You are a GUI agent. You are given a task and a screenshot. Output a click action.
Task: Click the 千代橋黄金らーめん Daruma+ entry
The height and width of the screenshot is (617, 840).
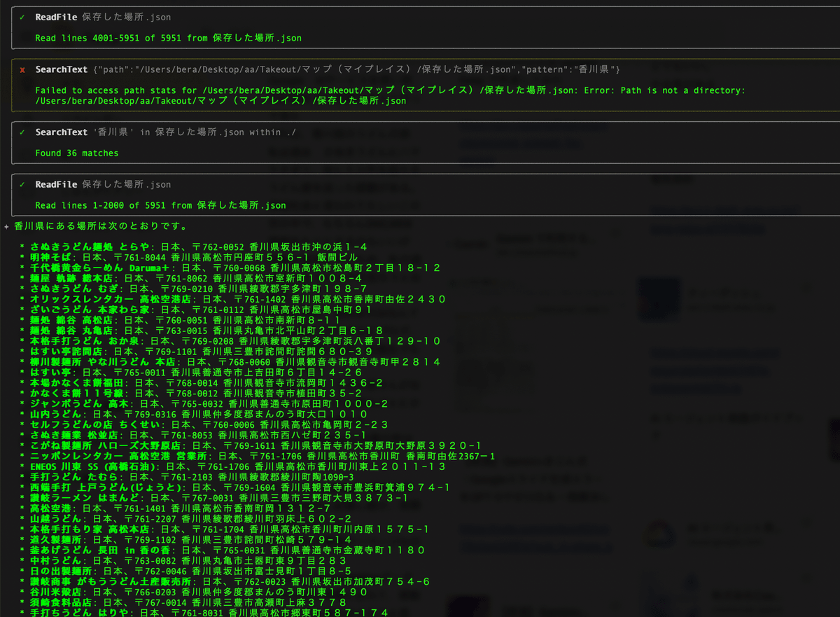(99, 268)
